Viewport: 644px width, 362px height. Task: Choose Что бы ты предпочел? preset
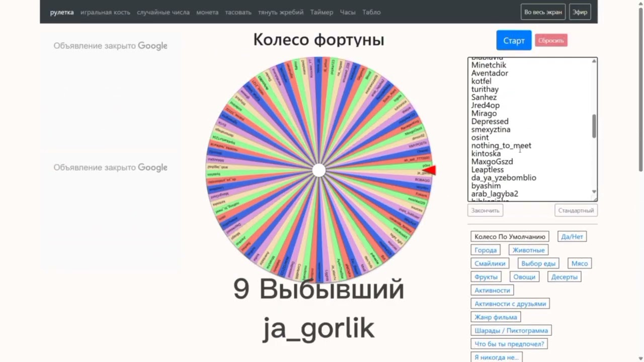tap(509, 344)
